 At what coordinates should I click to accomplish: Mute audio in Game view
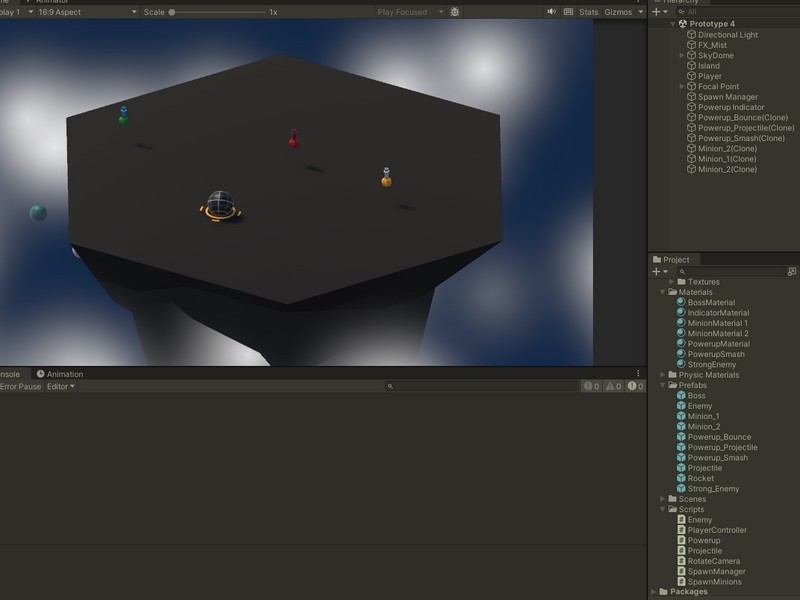tap(551, 12)
